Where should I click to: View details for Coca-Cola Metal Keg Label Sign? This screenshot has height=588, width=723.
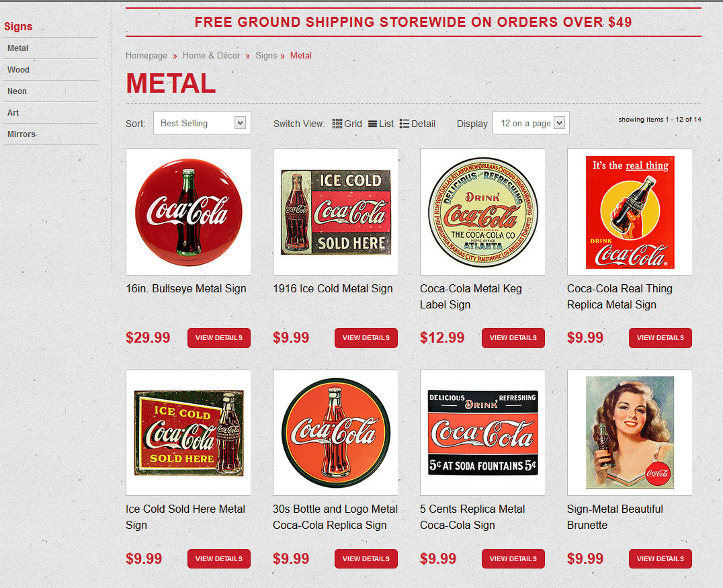coord(513,337)
